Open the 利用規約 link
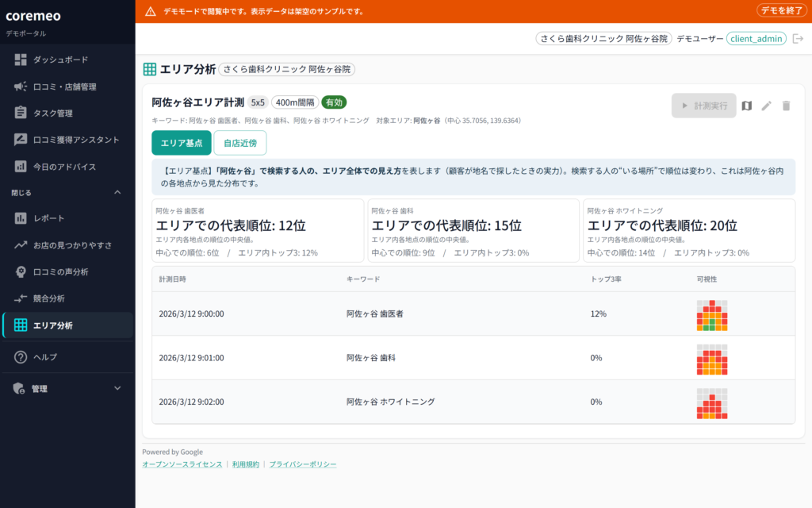 pos(246,464)
